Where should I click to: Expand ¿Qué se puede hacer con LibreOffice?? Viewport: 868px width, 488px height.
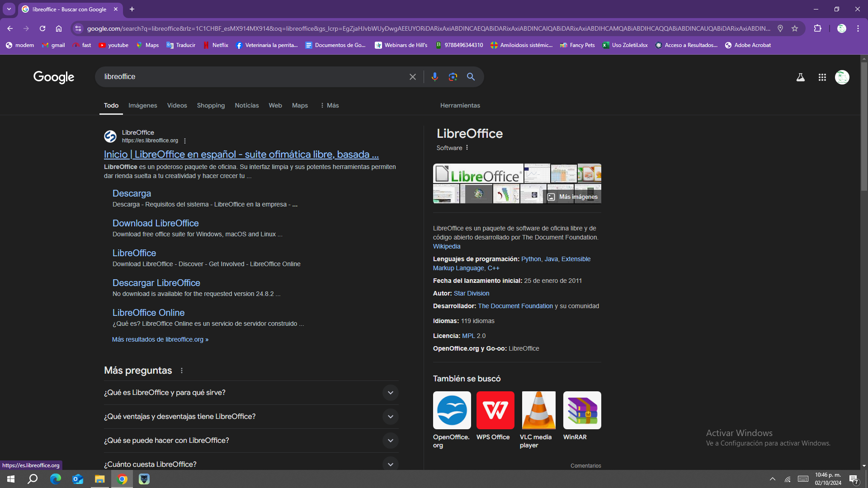251,441
